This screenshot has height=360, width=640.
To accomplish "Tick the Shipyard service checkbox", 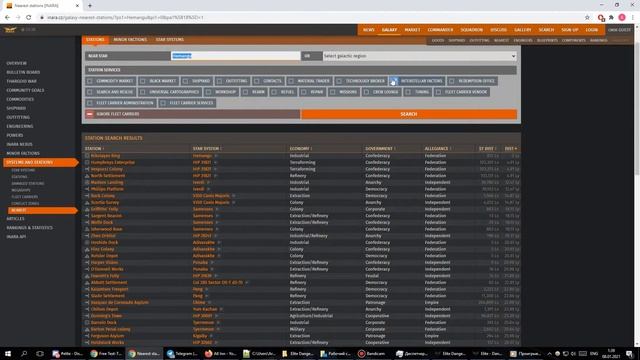I will (x=185, y=81).
